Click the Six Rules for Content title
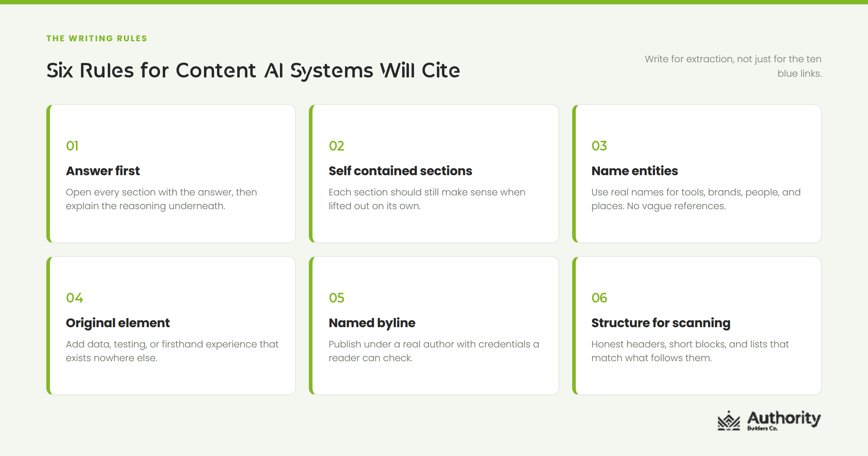The height and width of the screenshot is (456, 868). click(x=253, y=70)
